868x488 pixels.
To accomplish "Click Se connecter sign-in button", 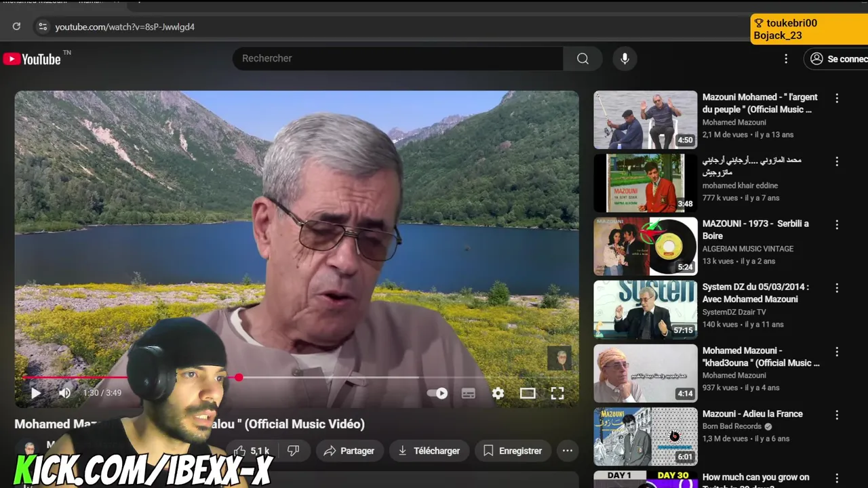I will point(838,59).
